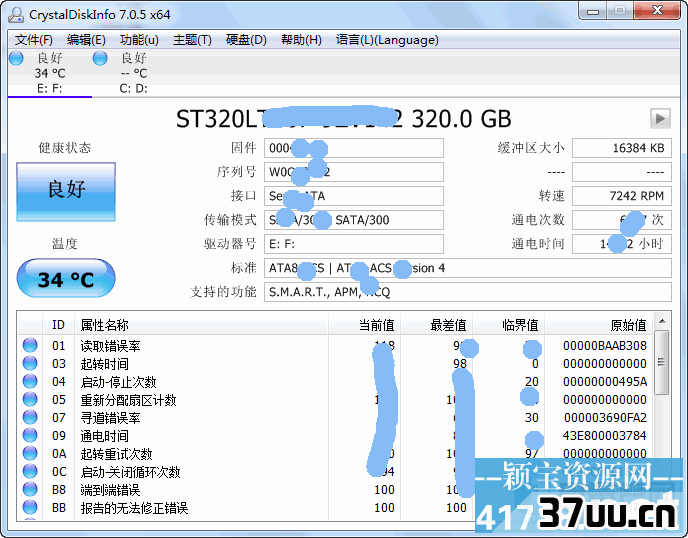Viewport: 688px width, 538px height.
Task: Select the 读取错误率 attribute name
Action: (x=110, y=346)
